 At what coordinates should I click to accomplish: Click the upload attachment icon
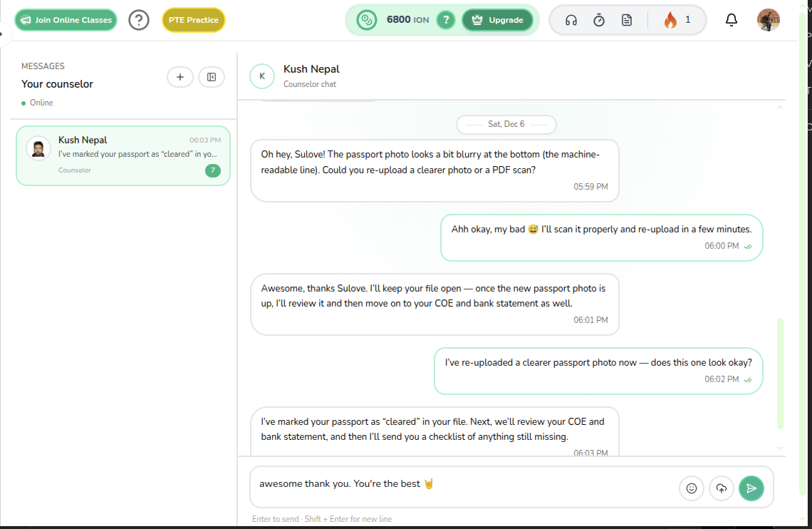[721, 488]
